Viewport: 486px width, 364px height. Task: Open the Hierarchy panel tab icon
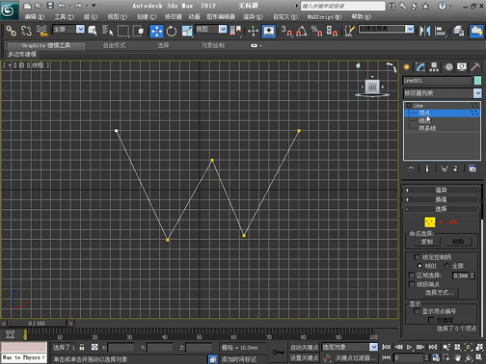[x=434, y=67]
